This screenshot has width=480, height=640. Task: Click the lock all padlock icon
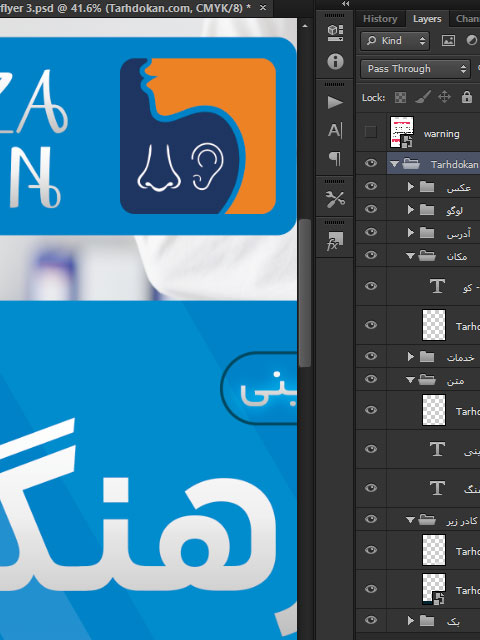click(x=467, y=97)
